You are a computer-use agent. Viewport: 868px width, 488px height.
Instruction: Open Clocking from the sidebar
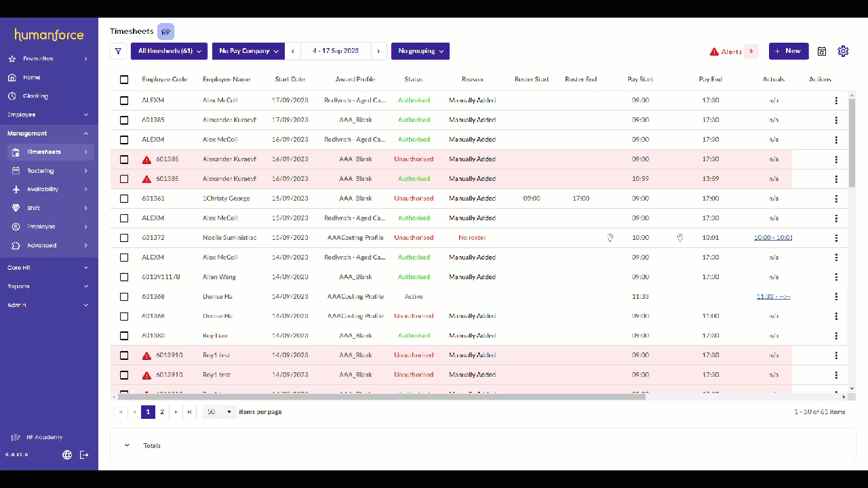(35, 96)
